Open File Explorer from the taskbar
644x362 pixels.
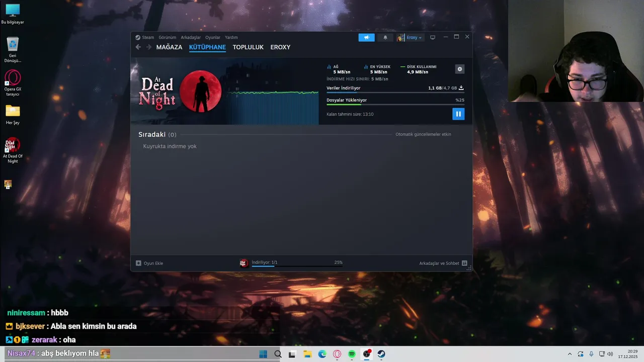(307, 354)
